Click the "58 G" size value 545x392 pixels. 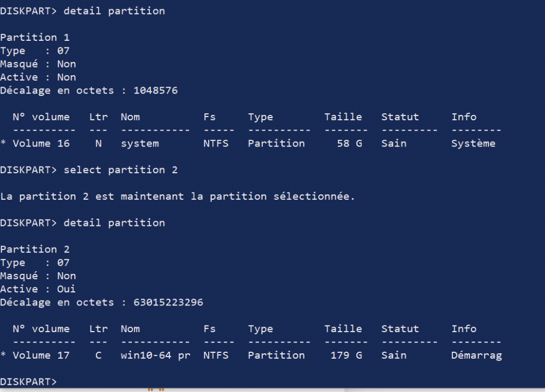[x=350, y=143]
